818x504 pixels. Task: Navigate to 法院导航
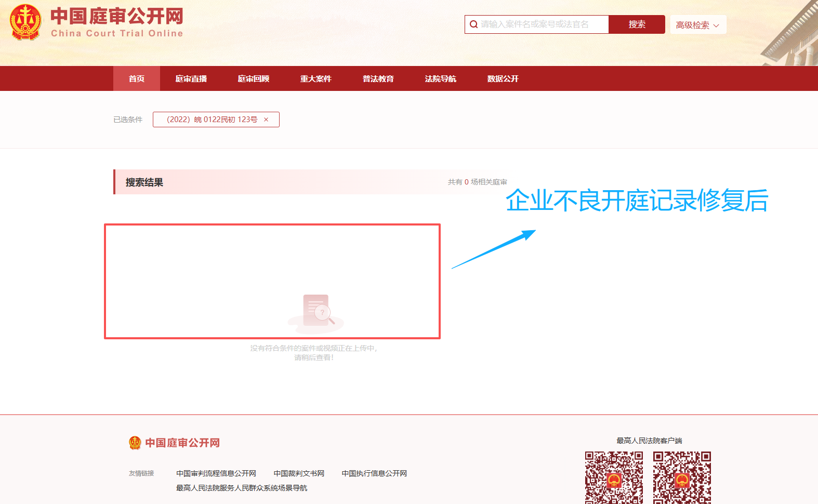pyautogui.click(x=441, y=79)
